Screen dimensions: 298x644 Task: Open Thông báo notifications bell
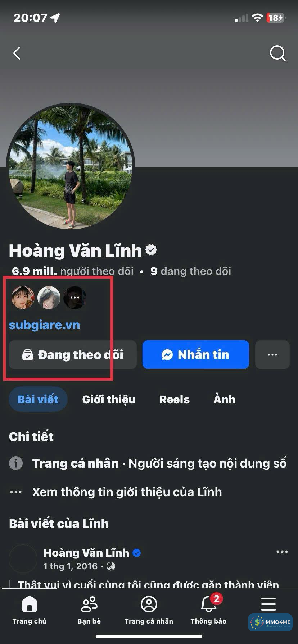click(x=209, y=604)
